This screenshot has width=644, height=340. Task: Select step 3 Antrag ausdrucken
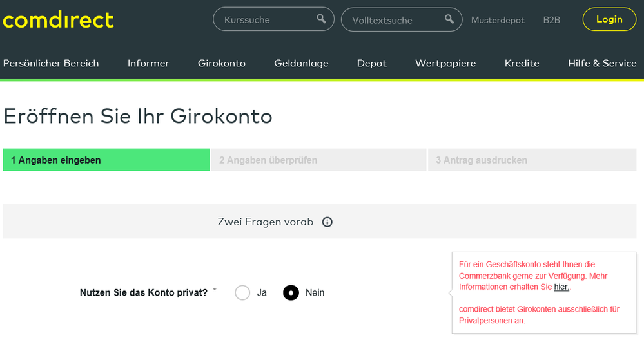tap(532, 160)
